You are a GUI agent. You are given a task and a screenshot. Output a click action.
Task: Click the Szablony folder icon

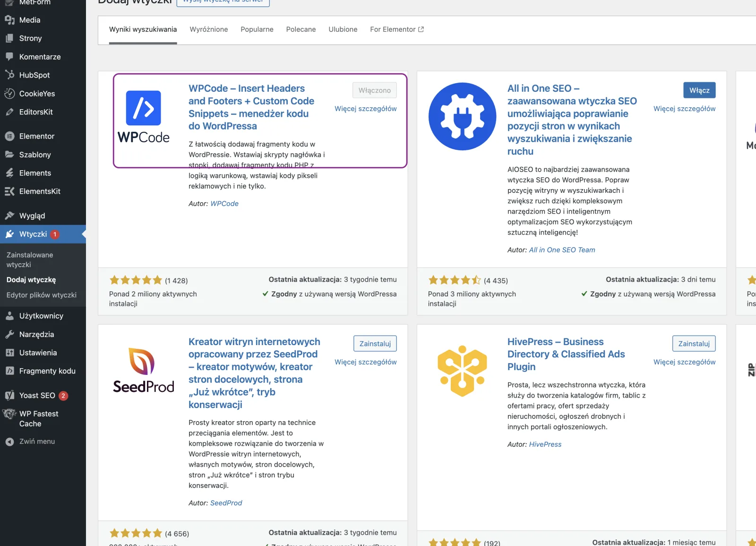click(9, 155)
